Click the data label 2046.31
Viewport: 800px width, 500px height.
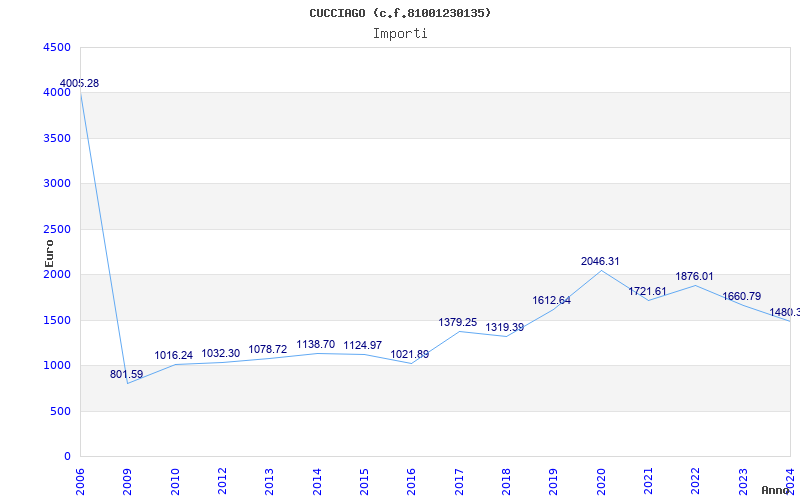tap(600, 261)
